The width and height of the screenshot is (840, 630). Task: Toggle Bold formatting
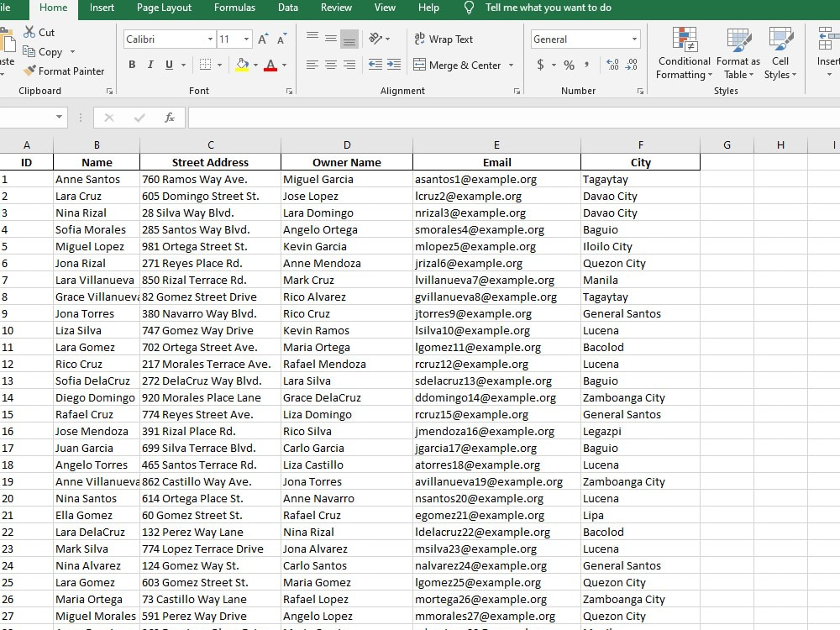click(x=133, y=65)
